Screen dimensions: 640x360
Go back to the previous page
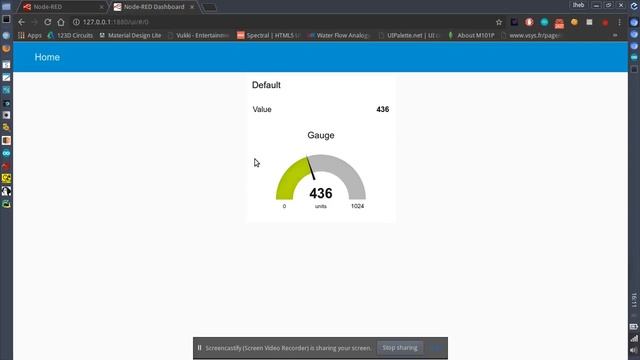click(x=21, y=22)
